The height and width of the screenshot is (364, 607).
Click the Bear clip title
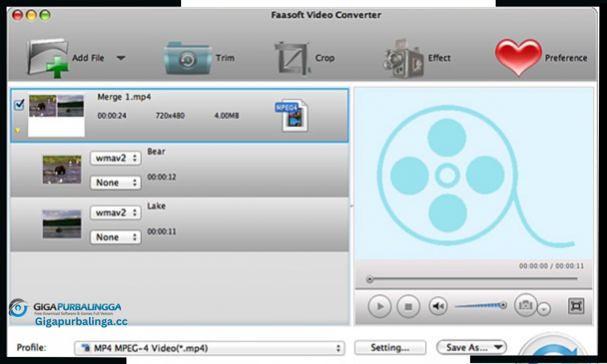point(156,152)
